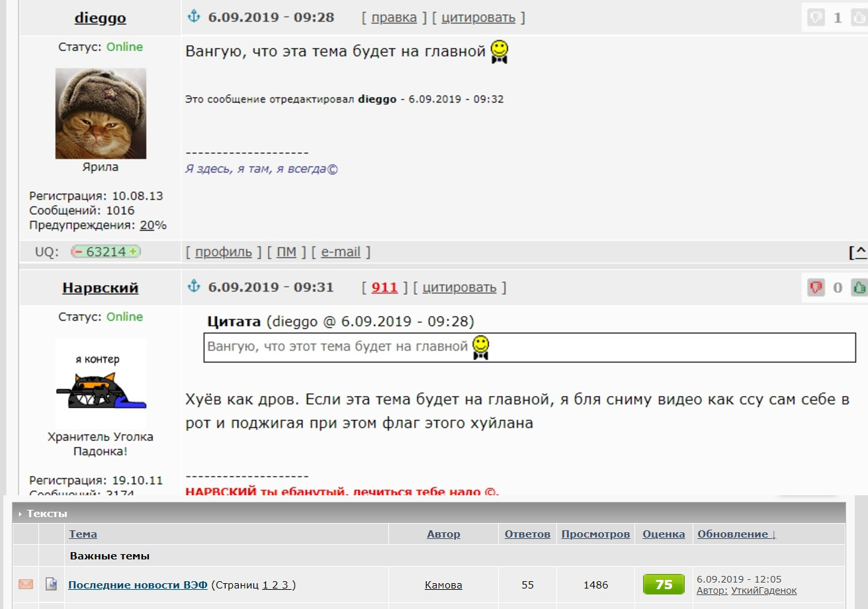Click Нарвский's post timestamp 6.09.2019 - 09:31
The image size is (868, 609).
(x=271, y=288)
